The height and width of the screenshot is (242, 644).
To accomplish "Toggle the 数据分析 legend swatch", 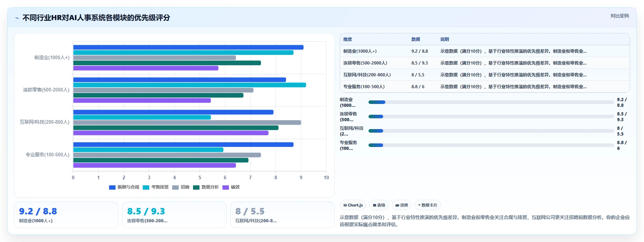I will (196, 188).
